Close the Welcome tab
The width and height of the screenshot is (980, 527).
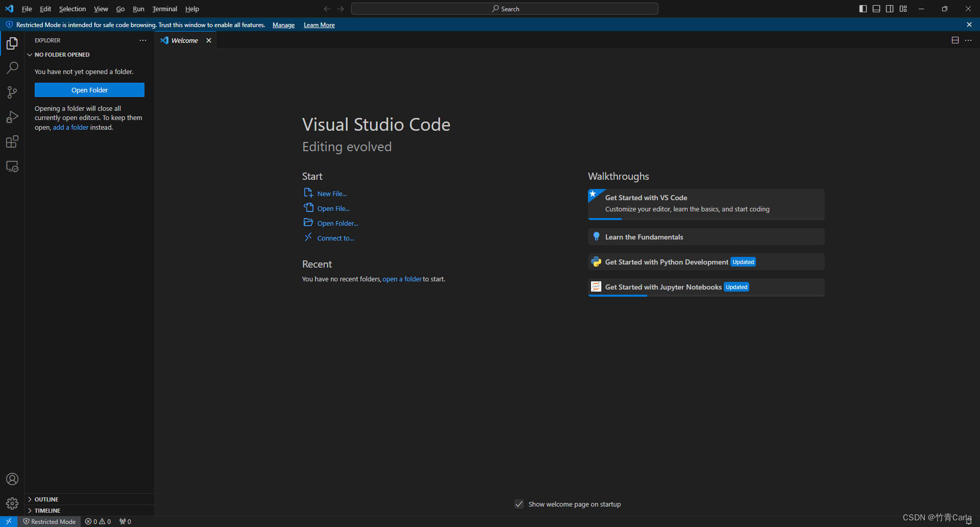[209, 40]
